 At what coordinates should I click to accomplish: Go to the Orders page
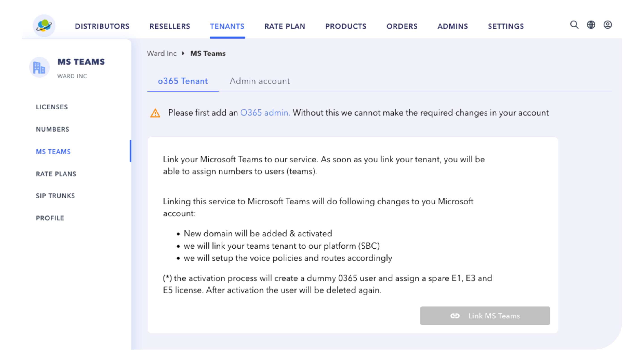tap(402, 26)
